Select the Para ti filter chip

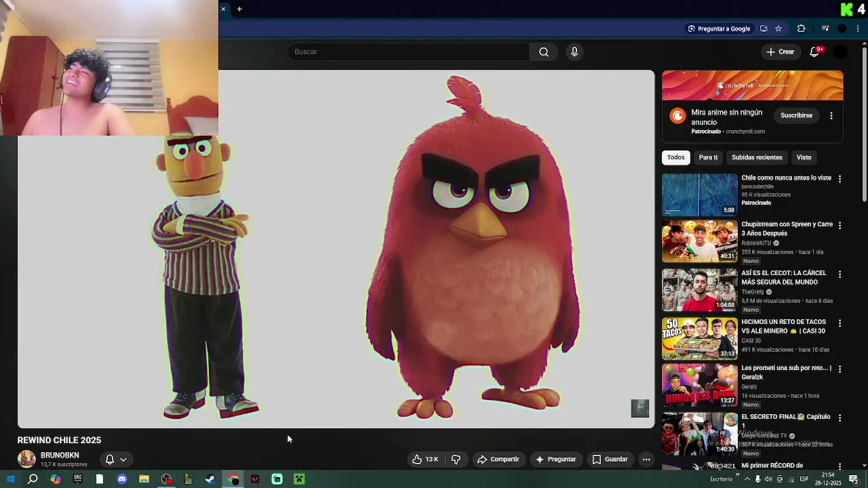point(708,157)
